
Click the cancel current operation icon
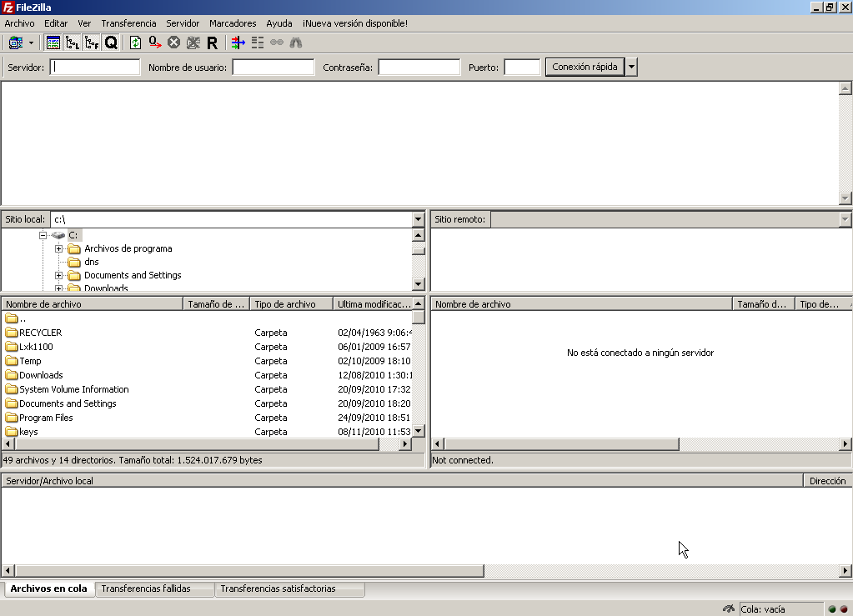173,43
